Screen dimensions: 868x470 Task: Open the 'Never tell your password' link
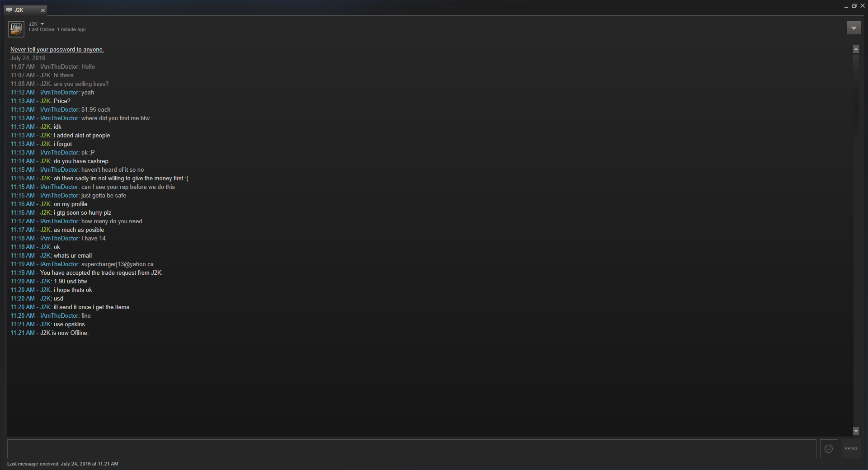(57, 50)
